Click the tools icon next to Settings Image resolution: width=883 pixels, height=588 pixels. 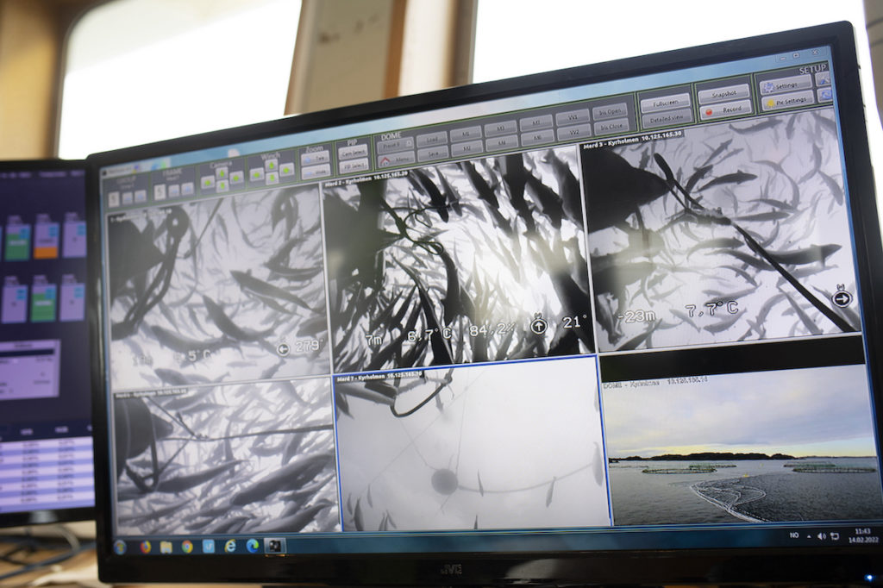[823, 79]
